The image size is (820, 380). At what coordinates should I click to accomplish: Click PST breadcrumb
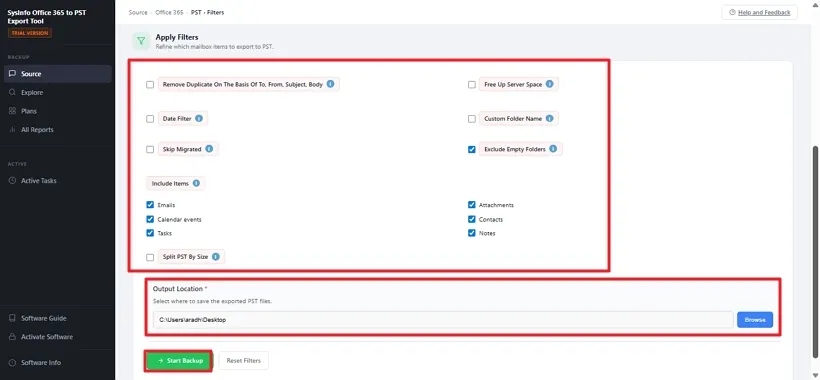(196, 12)
